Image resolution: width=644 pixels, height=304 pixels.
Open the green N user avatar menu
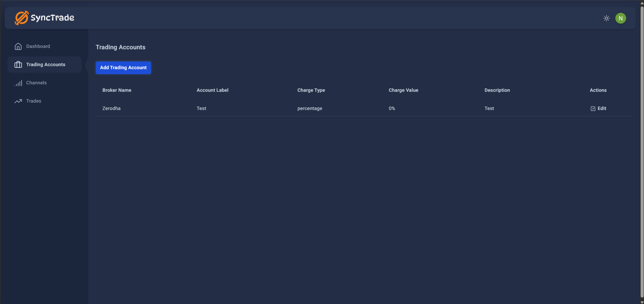click(x=620, y=18)
